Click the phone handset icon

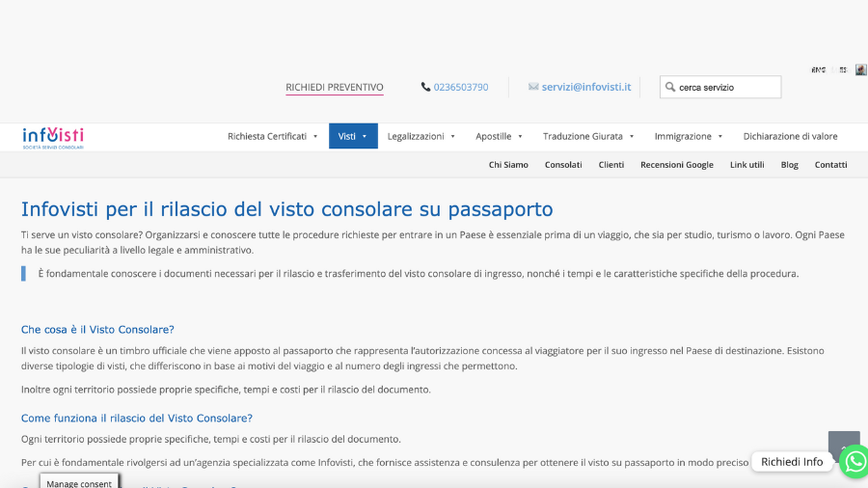pos(425,87)
